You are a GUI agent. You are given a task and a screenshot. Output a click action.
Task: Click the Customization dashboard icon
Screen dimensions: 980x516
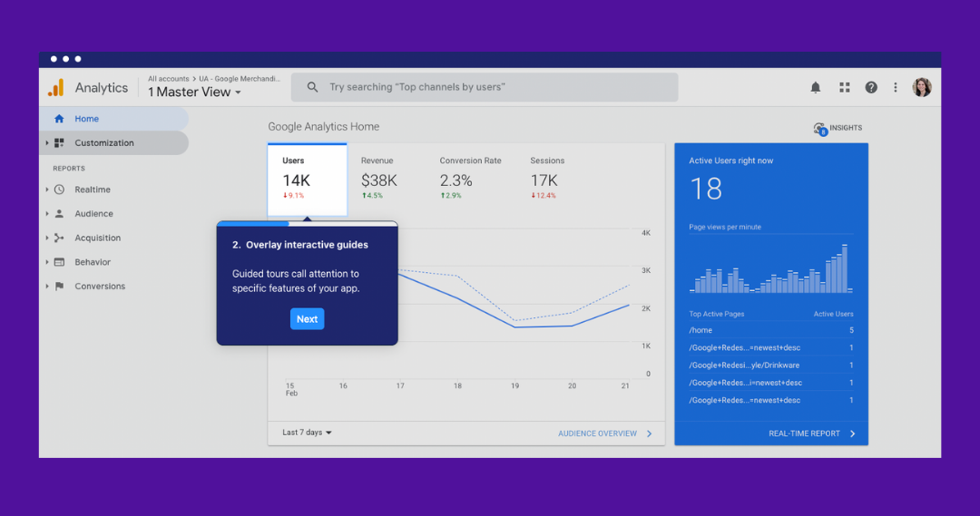pos(59,143)
